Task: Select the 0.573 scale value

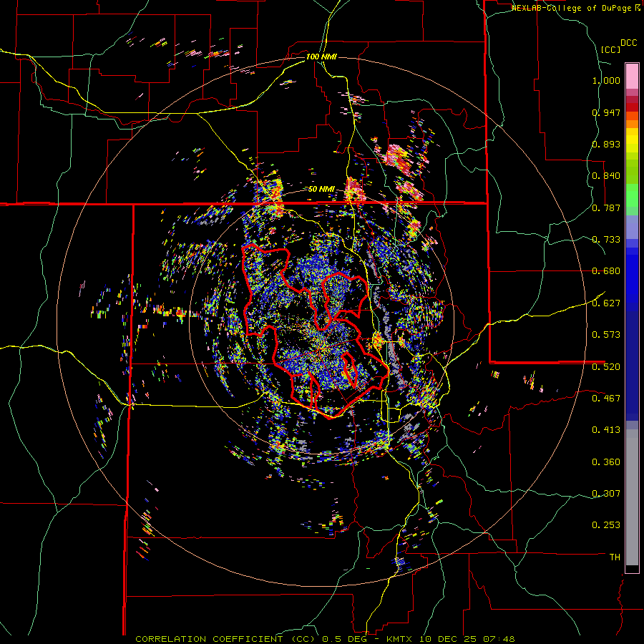Action: [606, 335]
